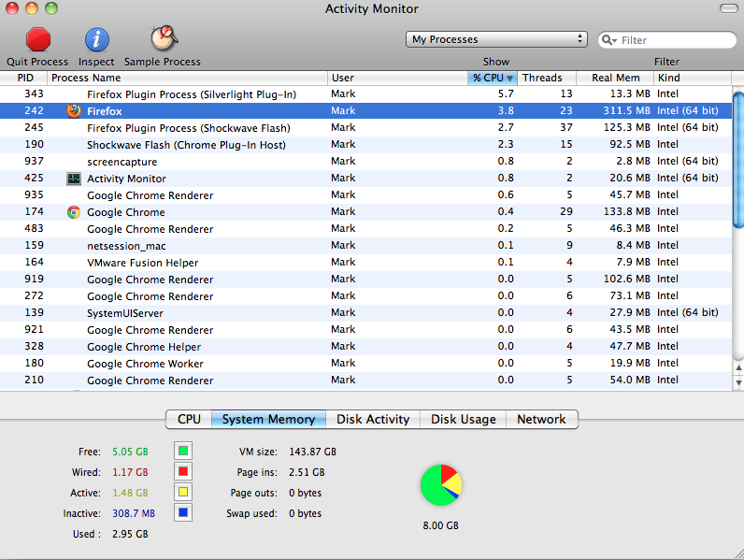Select Google Chrome Renderer with PID 919
744x560 pixels.
click(365, 279)
